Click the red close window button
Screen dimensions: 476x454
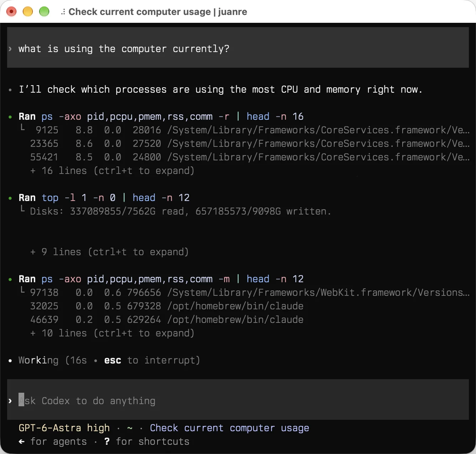(x=11, y=12)
